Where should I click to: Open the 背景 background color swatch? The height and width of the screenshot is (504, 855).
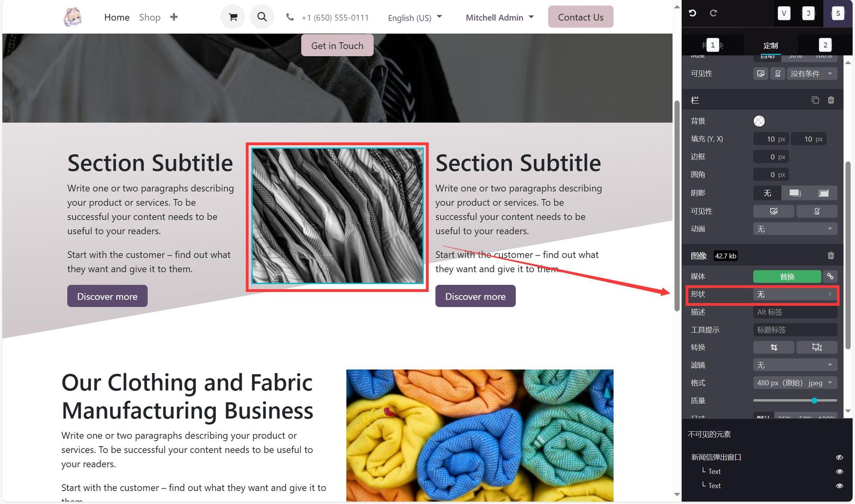[759, 121]
